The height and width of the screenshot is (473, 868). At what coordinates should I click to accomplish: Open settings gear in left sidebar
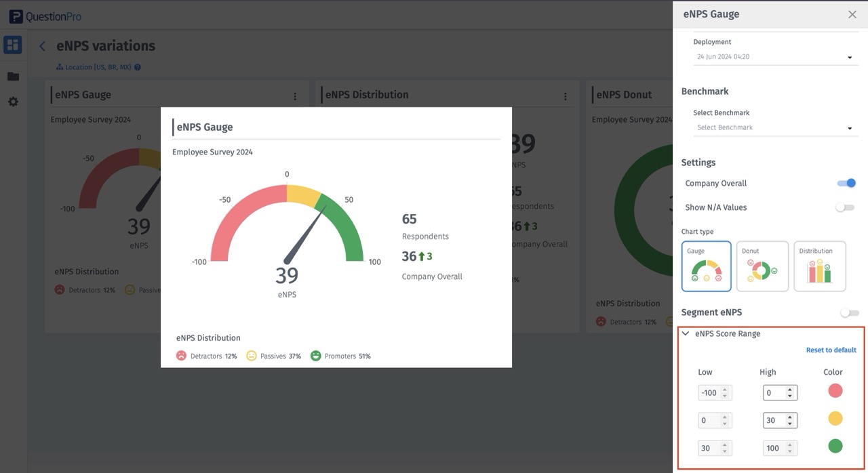(13, 102)
